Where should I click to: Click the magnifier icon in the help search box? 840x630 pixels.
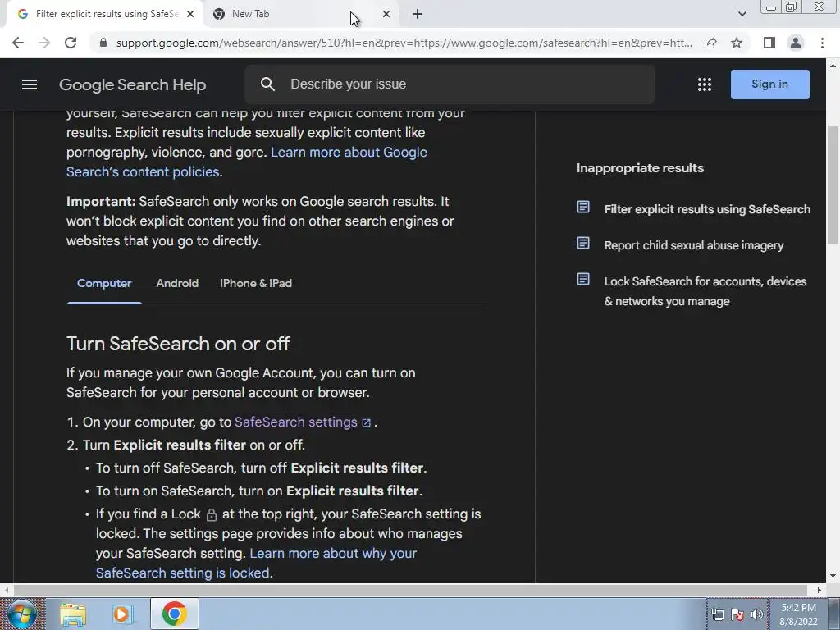coord(267,84)
